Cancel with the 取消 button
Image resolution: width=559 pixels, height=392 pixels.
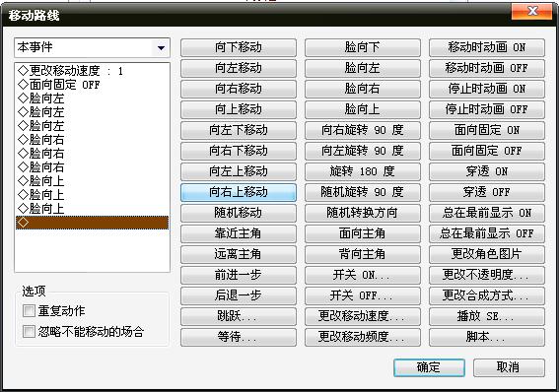pos(509,367)
